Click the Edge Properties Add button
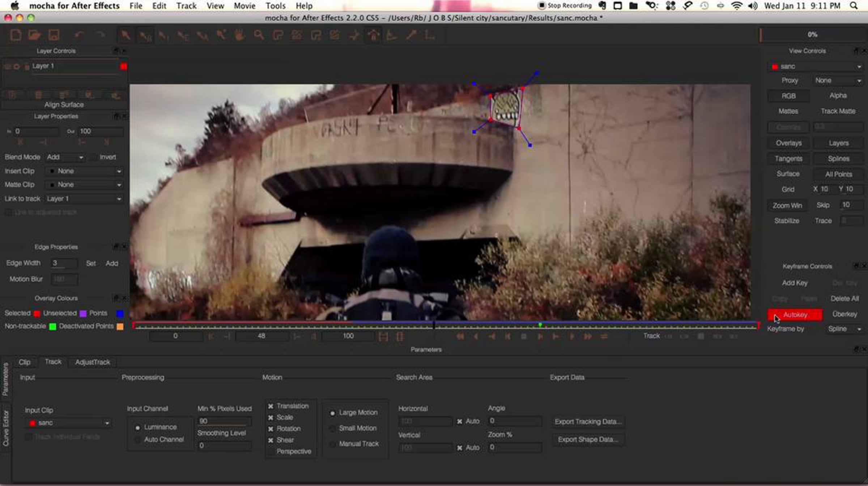Image resolution: width=868 pixels, height=486 pixels. tap(112, 263)
